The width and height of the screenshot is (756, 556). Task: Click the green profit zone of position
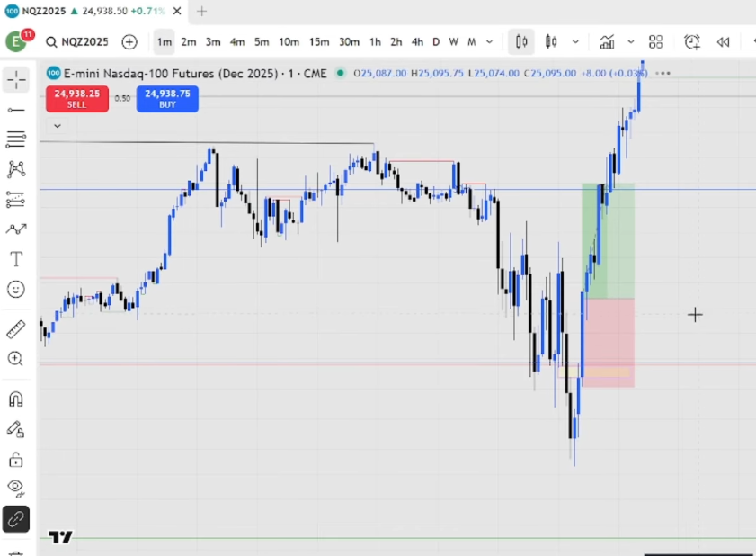coord(608,240)
